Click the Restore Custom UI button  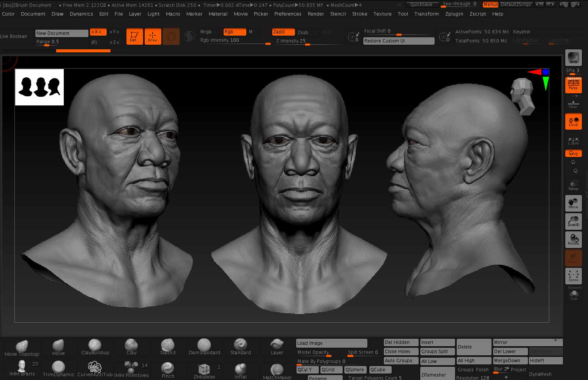tap(399, 41)
